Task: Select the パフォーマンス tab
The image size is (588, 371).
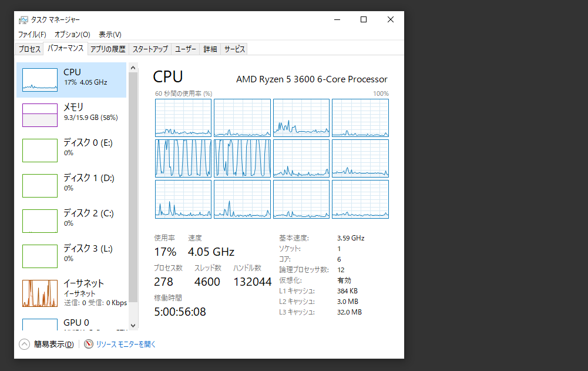Action: pyautogui.click(x=66, y=48)
